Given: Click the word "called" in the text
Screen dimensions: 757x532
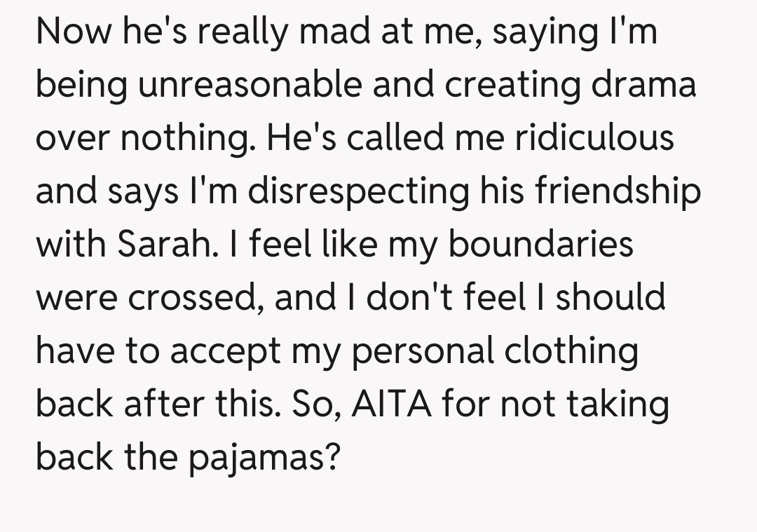Looking at the screenshot, I should point(393,137).
